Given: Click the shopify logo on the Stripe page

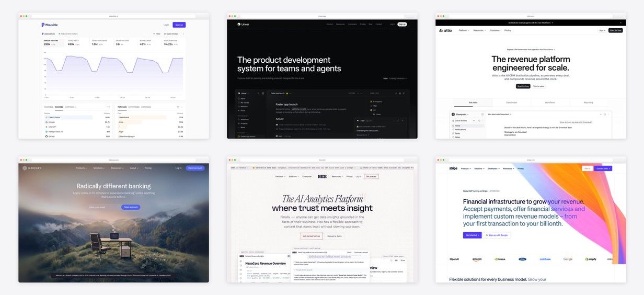Looking at the screenshot, I should [x=591, y=259].
